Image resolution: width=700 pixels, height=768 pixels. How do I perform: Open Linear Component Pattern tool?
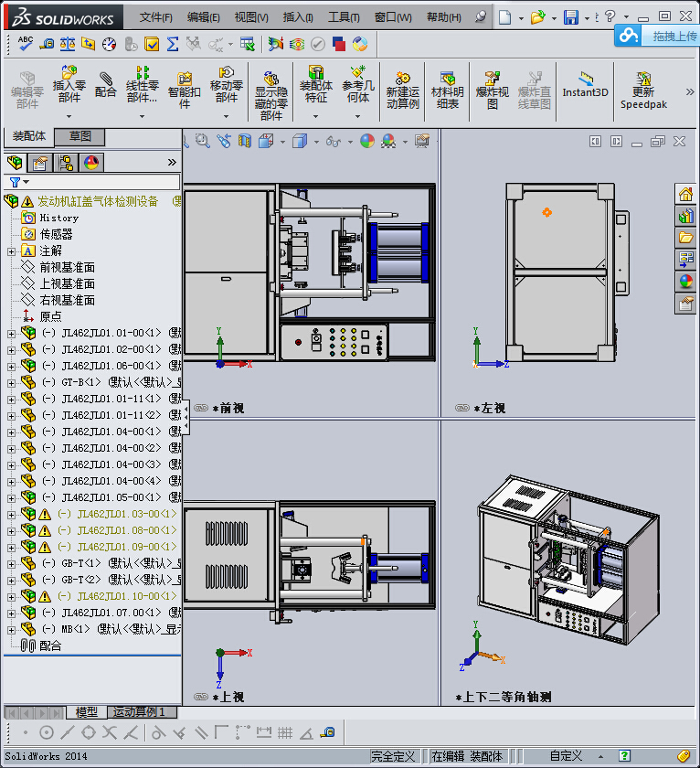pos(142,84)
